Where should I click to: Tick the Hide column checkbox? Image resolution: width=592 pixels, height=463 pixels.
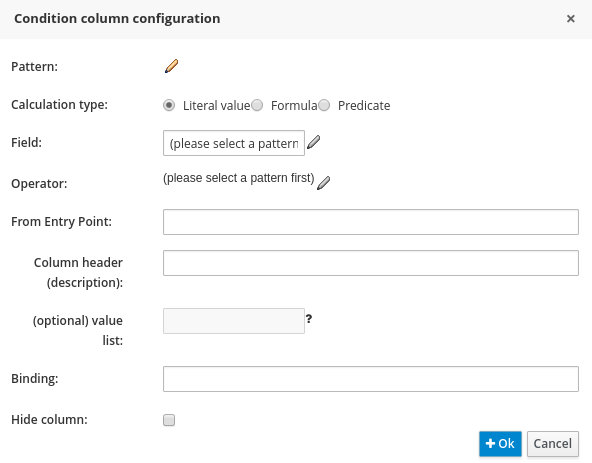(169, 420)
